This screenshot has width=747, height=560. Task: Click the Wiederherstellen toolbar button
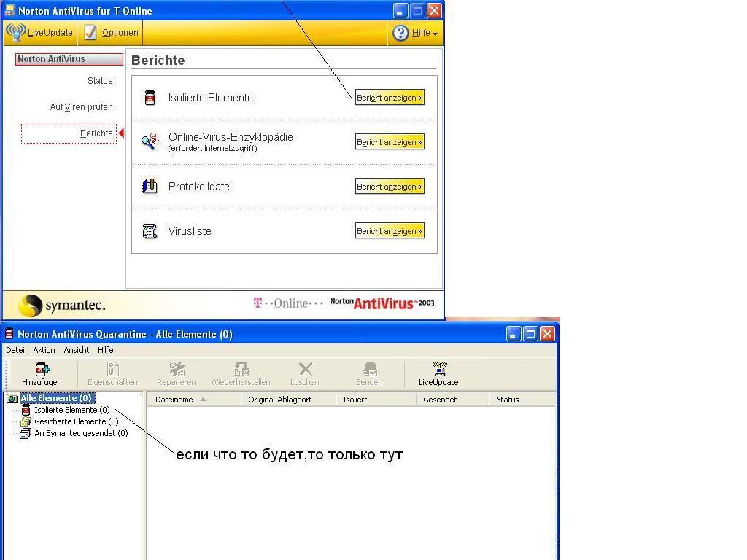pos(241,374)
